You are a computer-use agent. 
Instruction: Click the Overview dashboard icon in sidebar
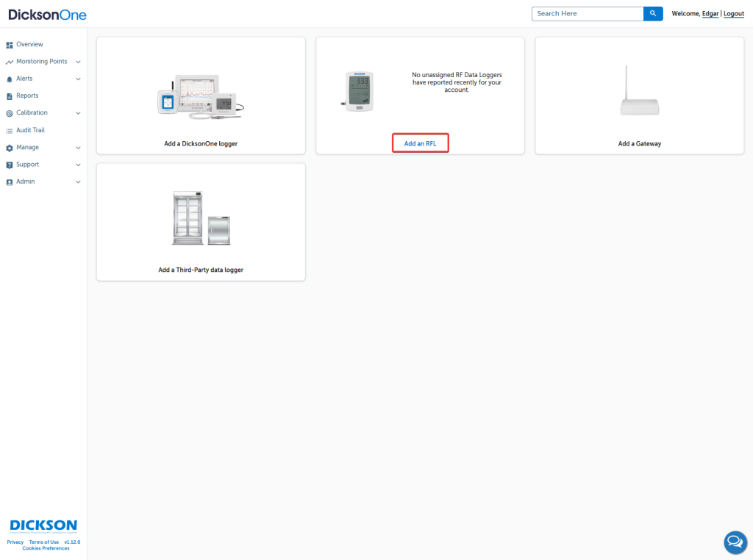click(x=10, y=45)
